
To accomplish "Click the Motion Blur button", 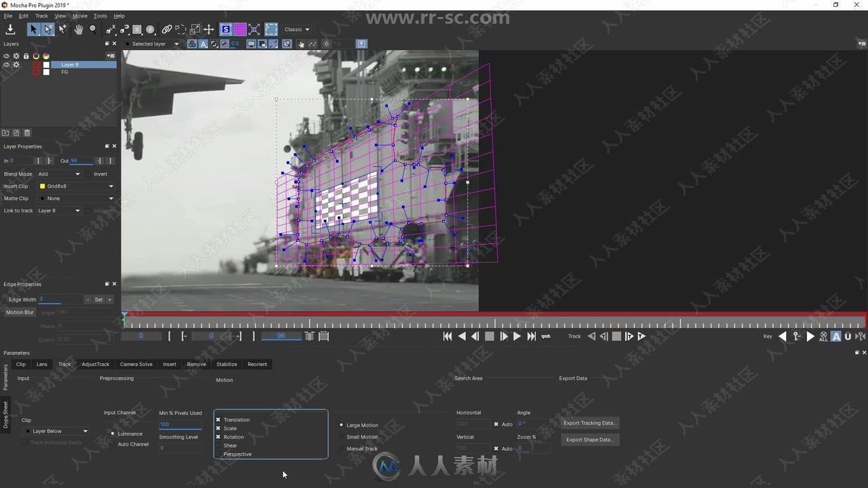I will pos(20,312).
